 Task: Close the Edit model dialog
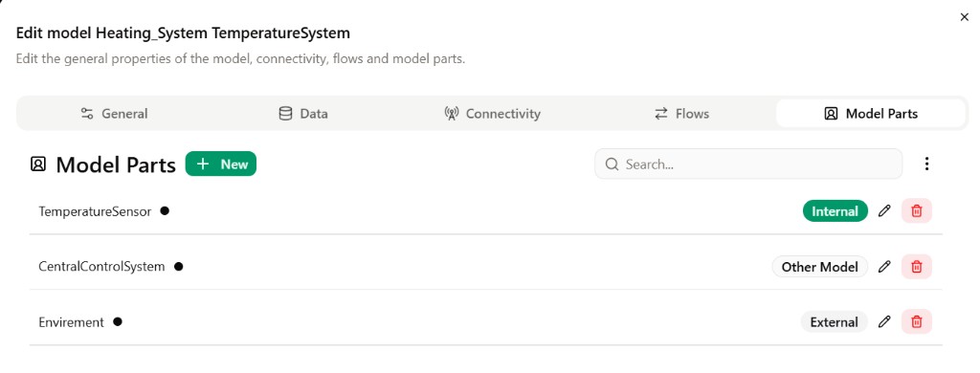964,17
